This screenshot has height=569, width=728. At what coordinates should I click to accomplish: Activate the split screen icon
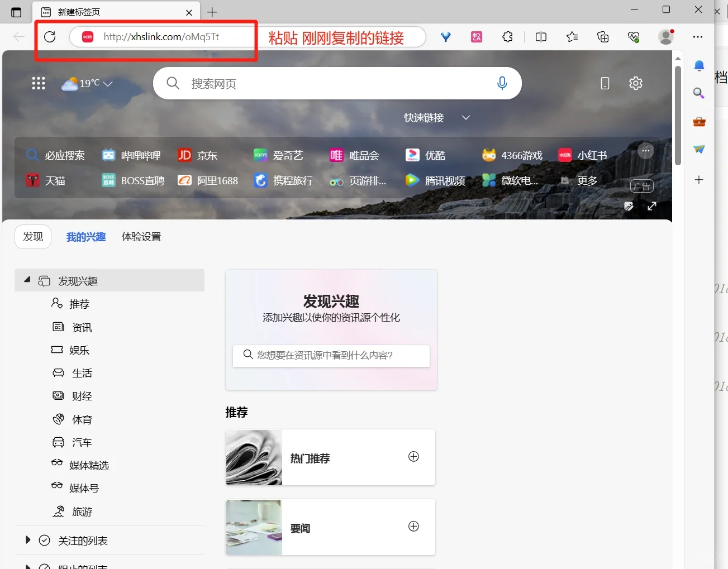tap(540, 36)
